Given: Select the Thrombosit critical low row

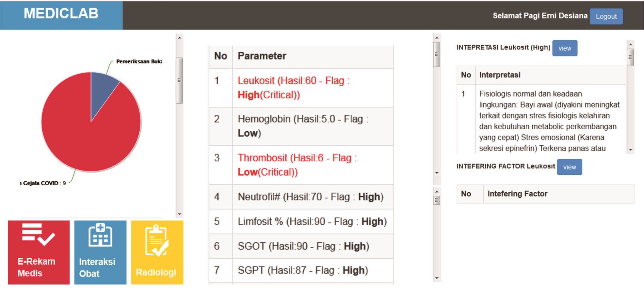Looking at the screenshot, I should 301,165.
